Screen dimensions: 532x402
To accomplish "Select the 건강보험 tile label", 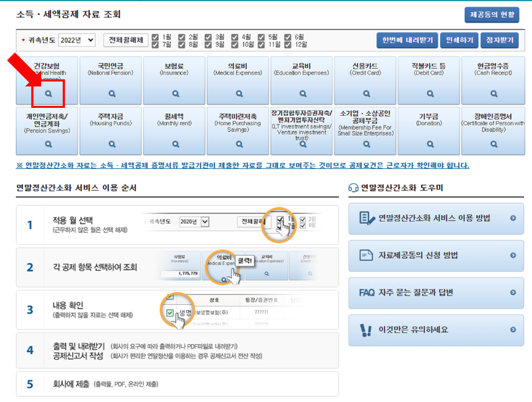I will [x=47, y=66].
